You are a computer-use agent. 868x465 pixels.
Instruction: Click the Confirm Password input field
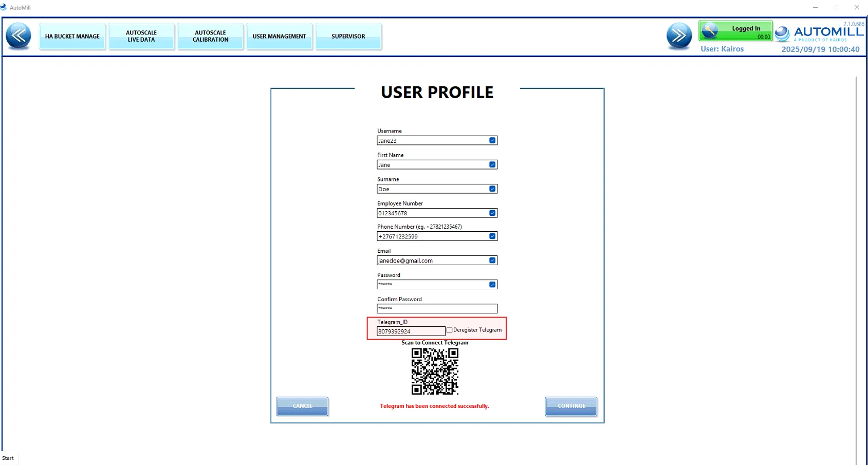pyautogui.click(x=437, y=308)
